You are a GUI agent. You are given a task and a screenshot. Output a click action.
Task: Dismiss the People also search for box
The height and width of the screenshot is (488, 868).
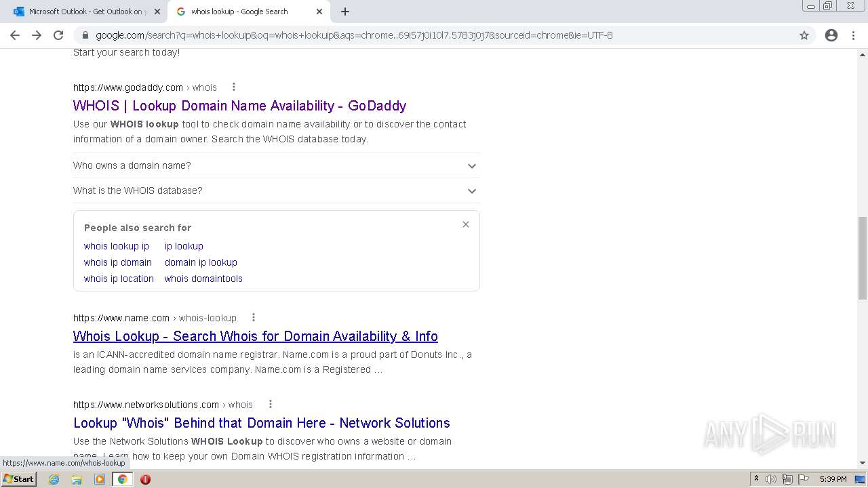466,224
